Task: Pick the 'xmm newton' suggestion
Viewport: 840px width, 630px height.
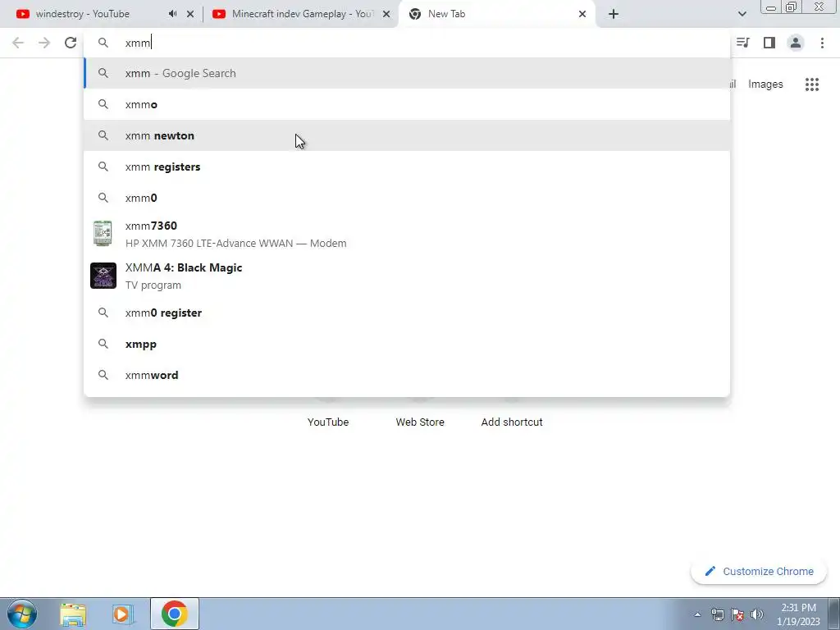Action: pos(407,135)
